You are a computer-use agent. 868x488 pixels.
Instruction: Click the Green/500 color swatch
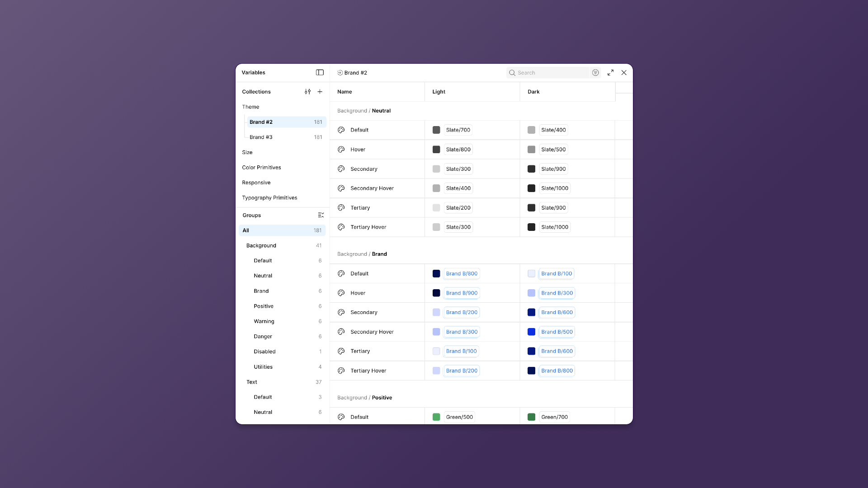click(x=436, y=417)
